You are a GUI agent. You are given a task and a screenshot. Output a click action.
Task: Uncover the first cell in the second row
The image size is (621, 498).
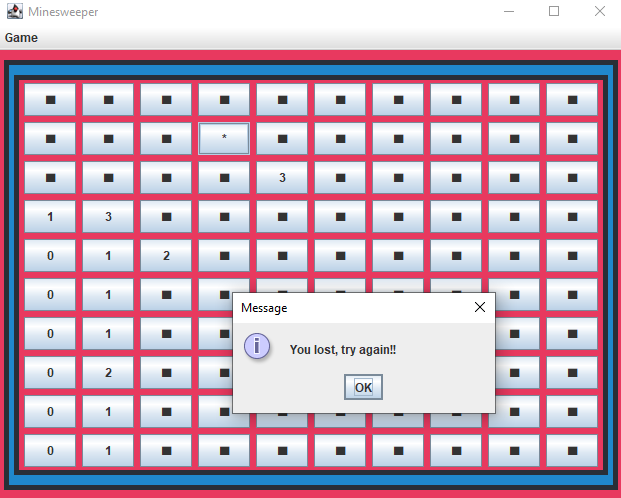[x=50, y=138]
